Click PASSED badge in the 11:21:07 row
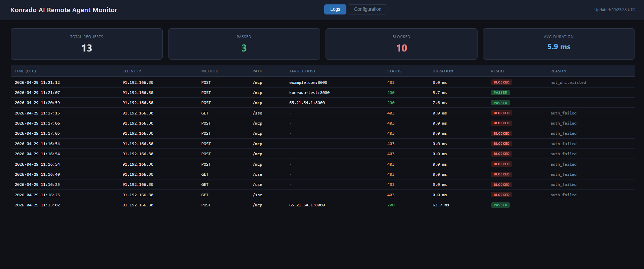 [500, 93]
